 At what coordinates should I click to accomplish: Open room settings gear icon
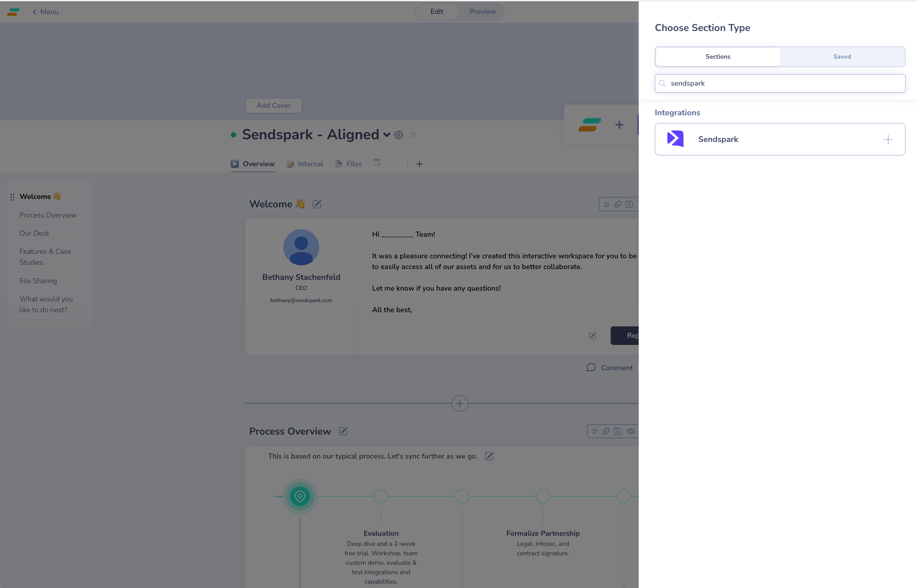click(x=398, y=135)
